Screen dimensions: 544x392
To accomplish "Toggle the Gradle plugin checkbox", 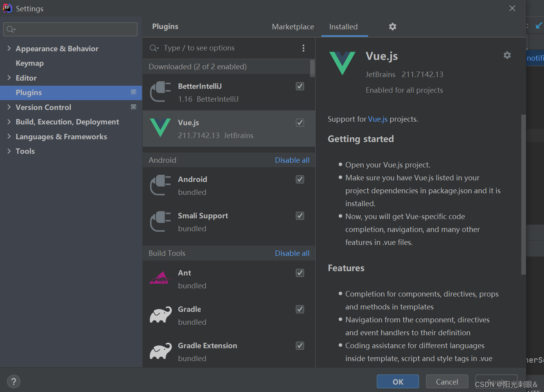I will pos(300,309).
